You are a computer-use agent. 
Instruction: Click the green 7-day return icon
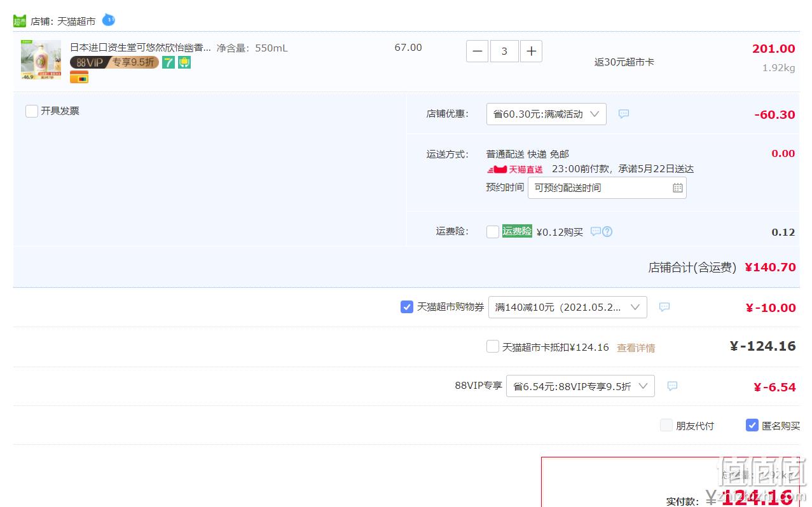coord(169,62)
